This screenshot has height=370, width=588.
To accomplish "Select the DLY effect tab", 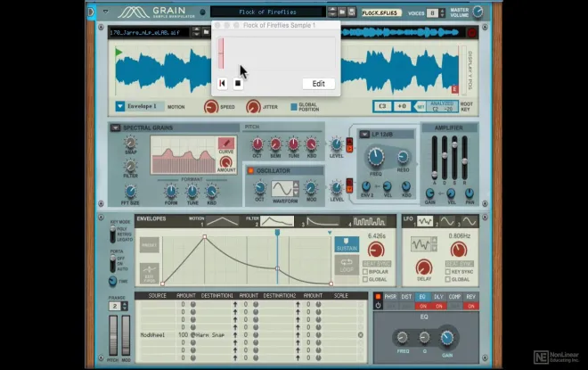I will click(438, 297).
